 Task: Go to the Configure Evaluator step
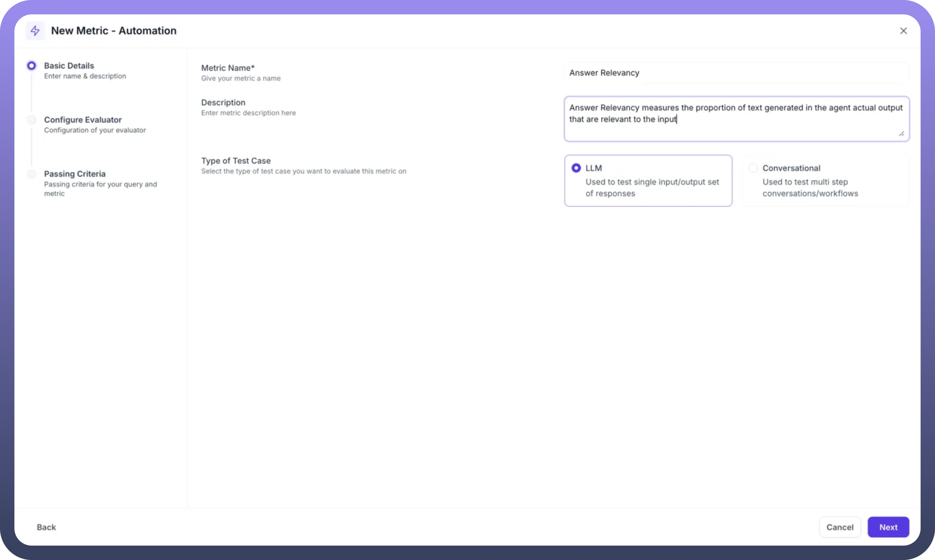click(x=83, y=120)
